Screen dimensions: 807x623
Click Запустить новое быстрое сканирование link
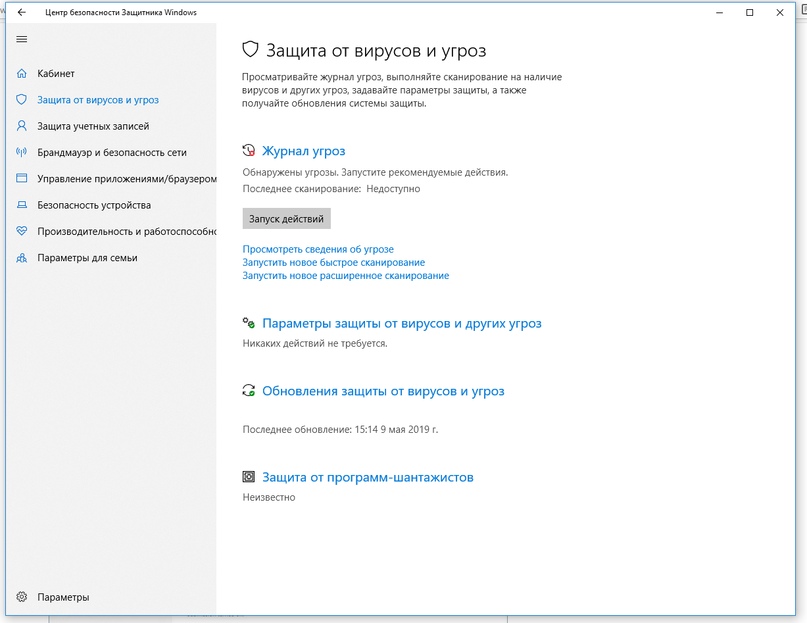coord(334,263)
